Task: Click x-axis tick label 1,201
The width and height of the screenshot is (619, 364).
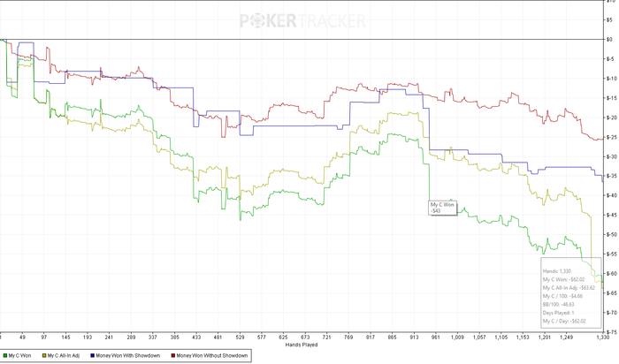Action: (545, 337)
